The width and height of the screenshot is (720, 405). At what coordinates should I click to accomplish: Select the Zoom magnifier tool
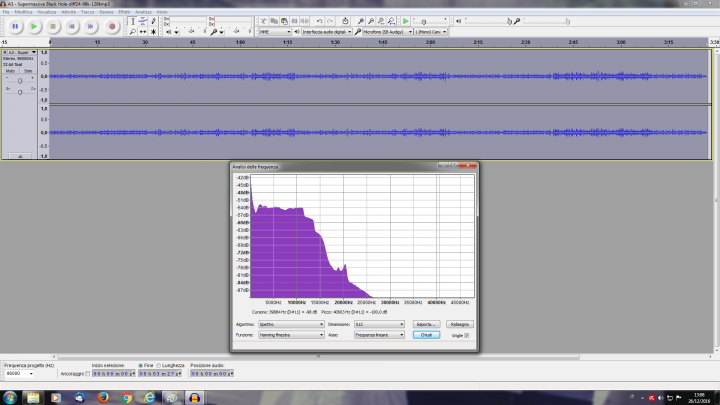tap(133, 32)
